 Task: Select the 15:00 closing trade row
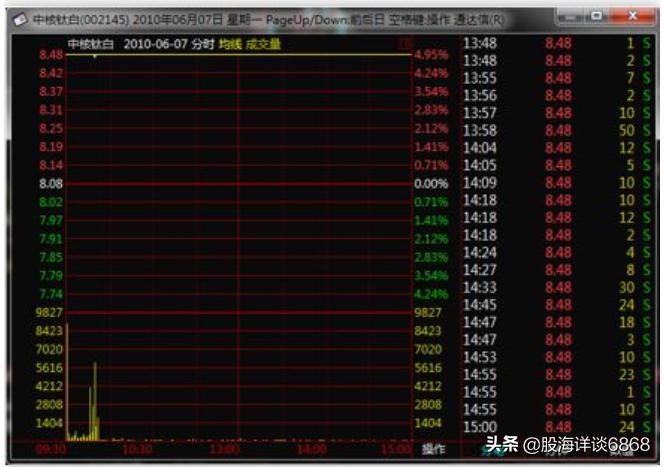click(556, 427)
